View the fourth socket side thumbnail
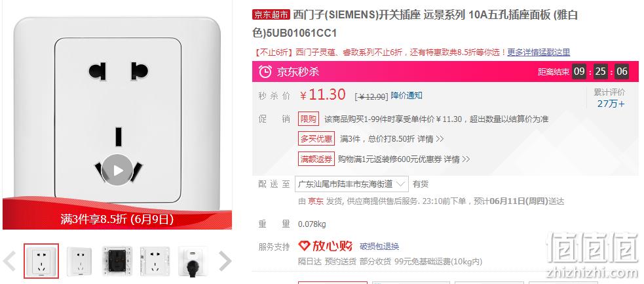 pyautogui.click(x=155, y=260)
